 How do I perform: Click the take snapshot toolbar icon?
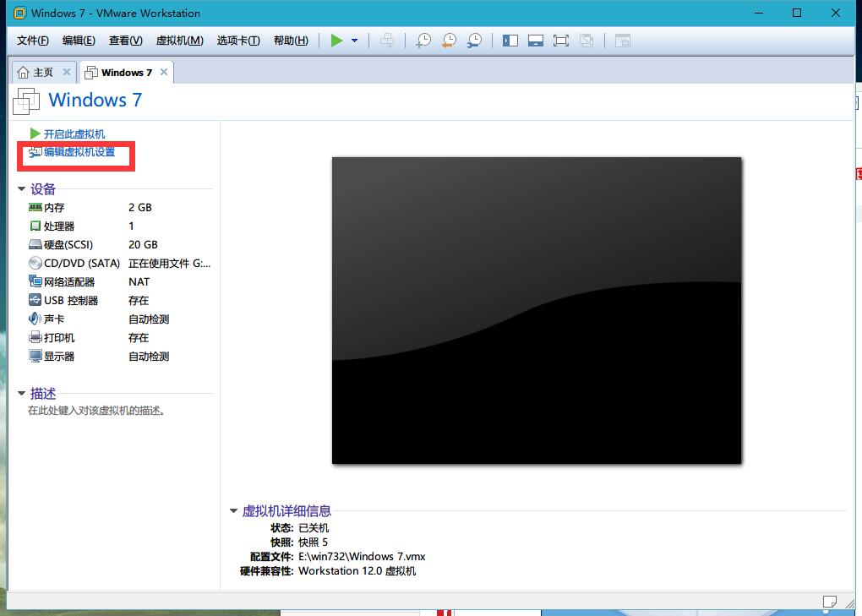coord(423,41)
